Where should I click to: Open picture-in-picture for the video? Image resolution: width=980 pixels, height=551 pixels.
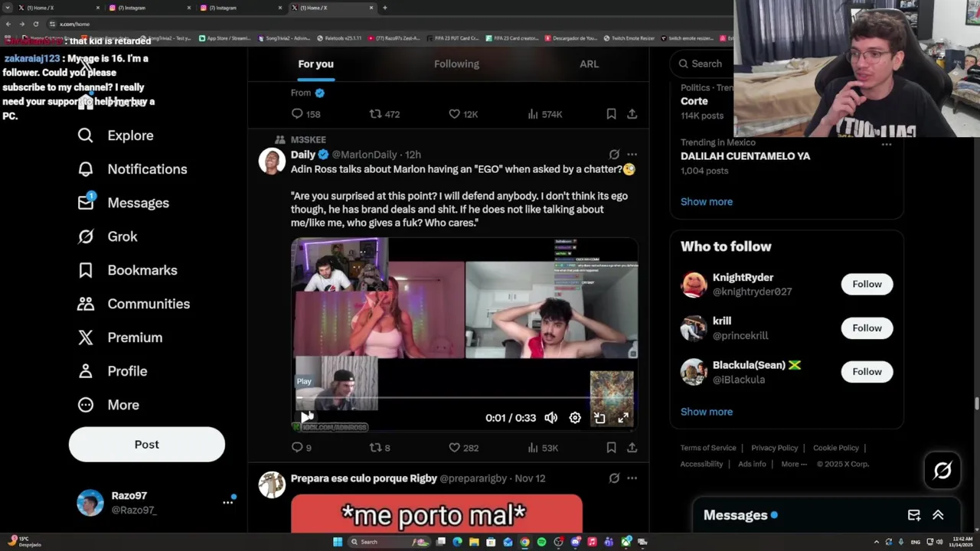599,418
